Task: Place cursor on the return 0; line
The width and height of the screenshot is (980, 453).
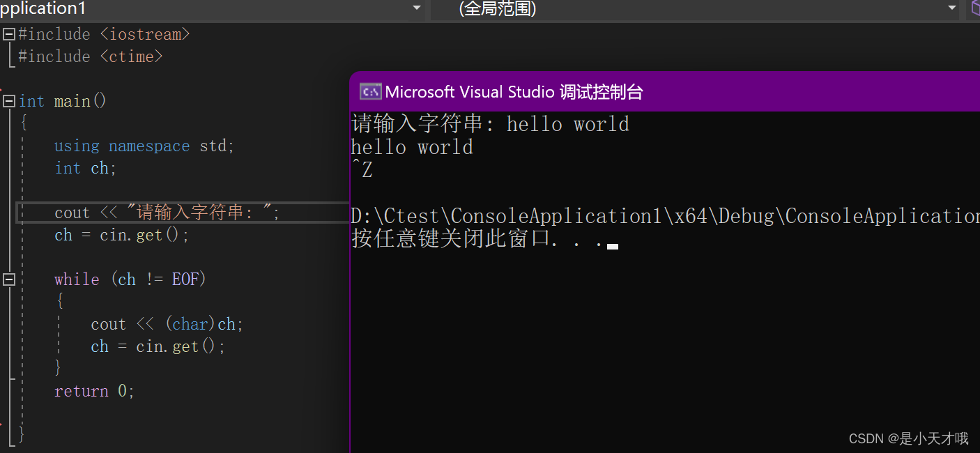Action: click(x=93, y=390)
